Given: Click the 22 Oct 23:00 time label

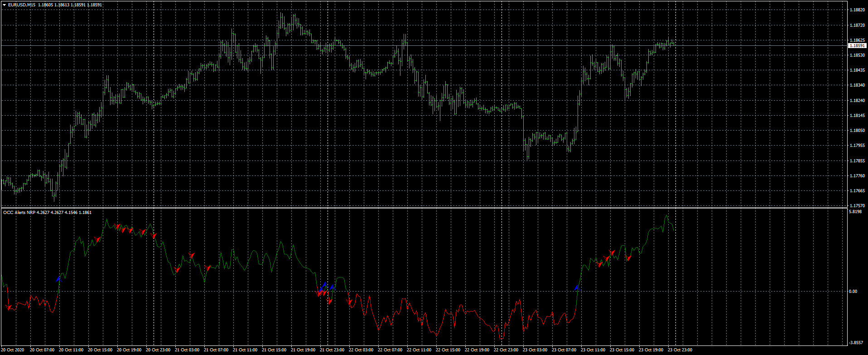Looking at the screenshot, I should pyautogui.click(x=506, y=350).
